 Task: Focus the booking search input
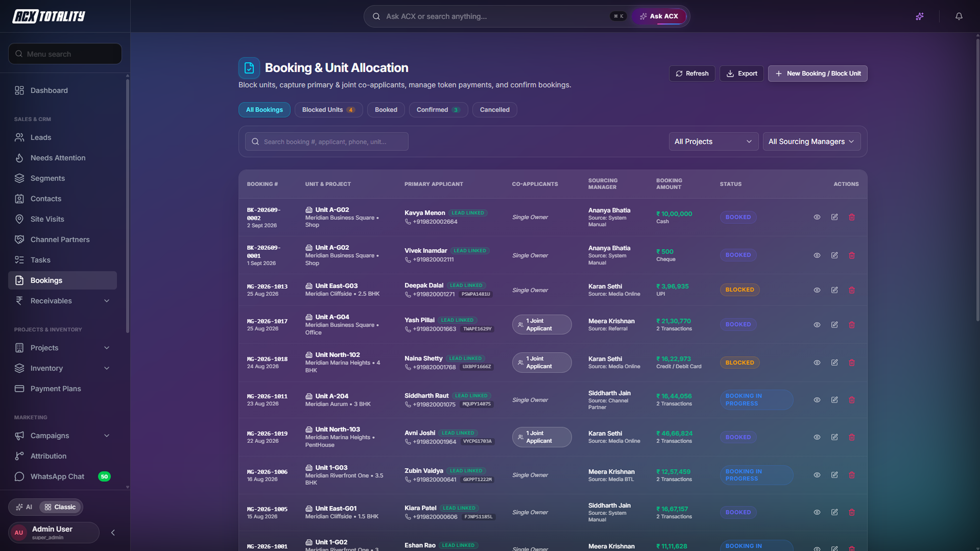click(327, 141)
